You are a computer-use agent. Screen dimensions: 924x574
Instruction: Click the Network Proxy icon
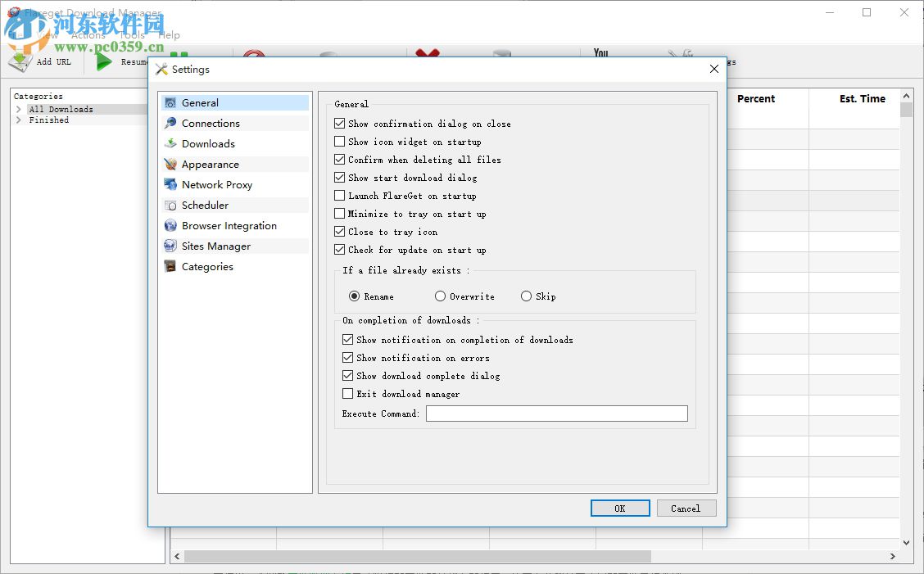(170, 184)
